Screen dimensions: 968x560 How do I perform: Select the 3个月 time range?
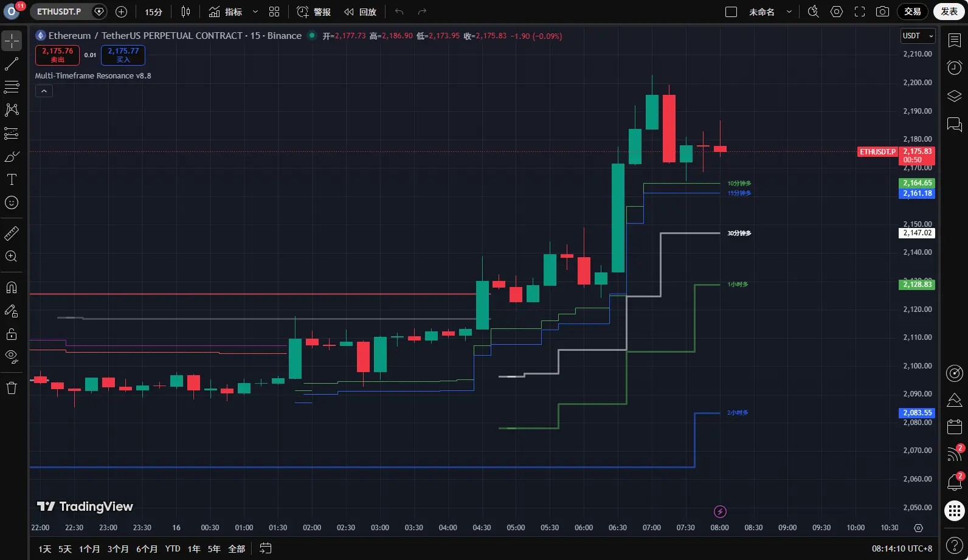(118, 548)
